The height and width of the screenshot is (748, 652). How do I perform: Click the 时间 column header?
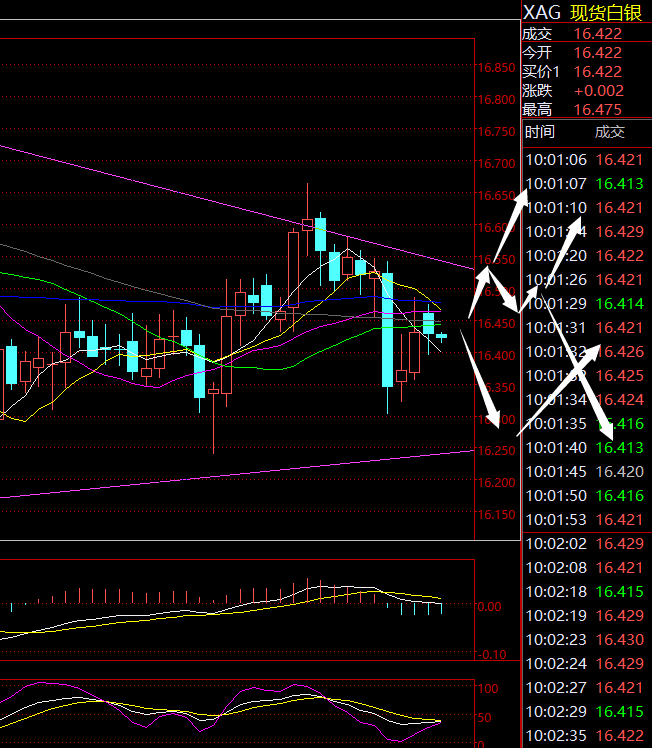click(539, 132)
